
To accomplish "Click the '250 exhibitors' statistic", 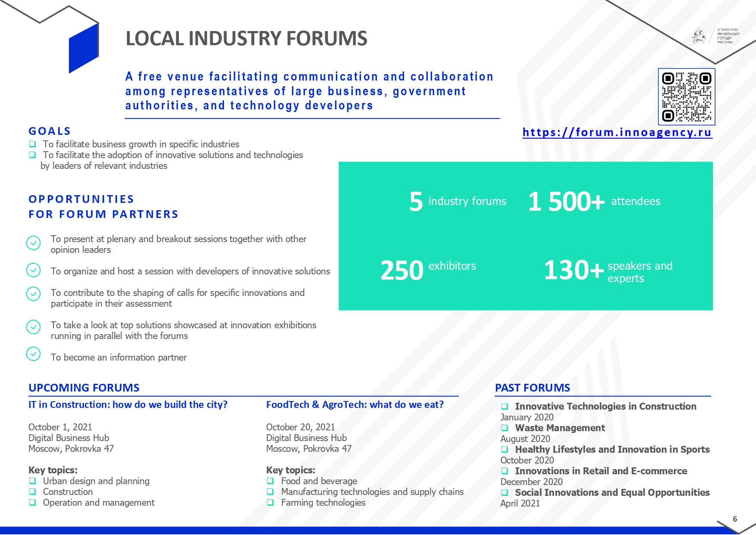I will click(x=428, y=270).
